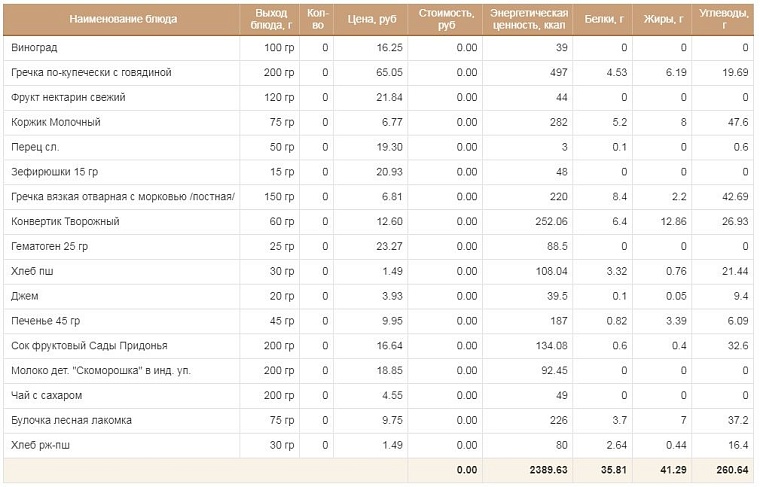Click the quantity field for 'Хлеб рж-пш'

[317, 445]
